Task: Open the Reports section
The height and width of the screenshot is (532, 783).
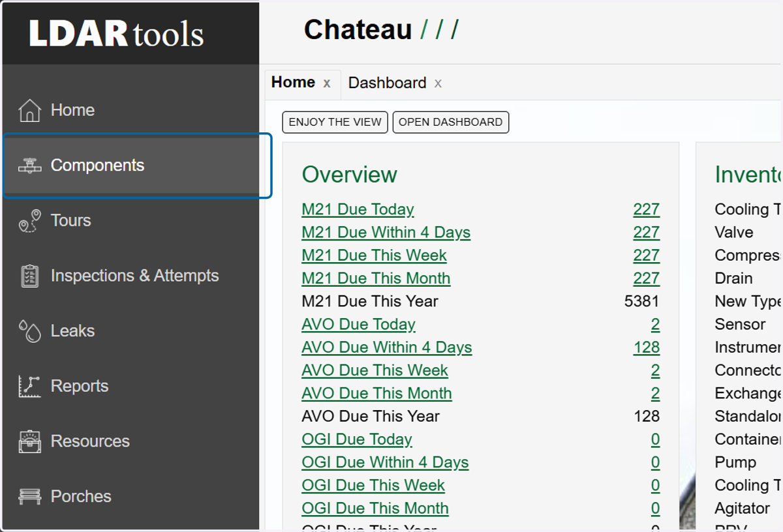Action: 130,386
